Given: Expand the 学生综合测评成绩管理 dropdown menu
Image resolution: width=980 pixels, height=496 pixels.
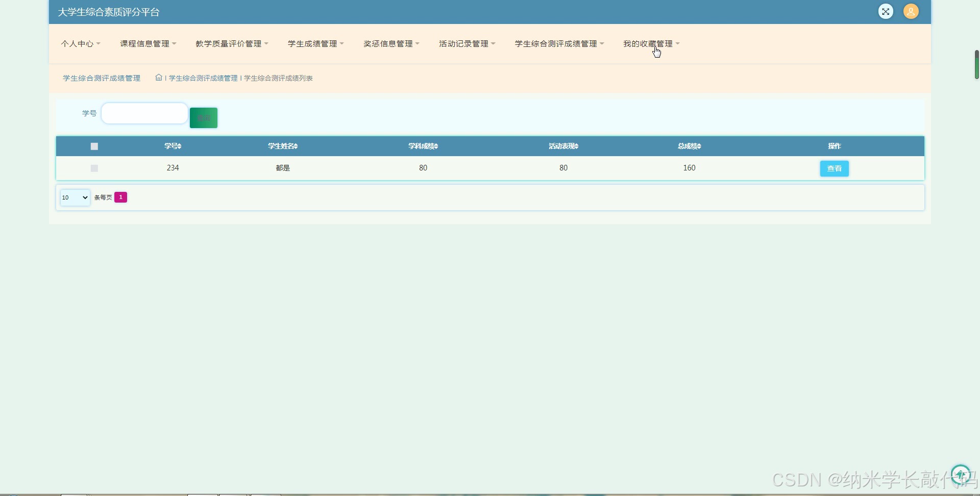Looking at the screenshot, I should point(559,44).
